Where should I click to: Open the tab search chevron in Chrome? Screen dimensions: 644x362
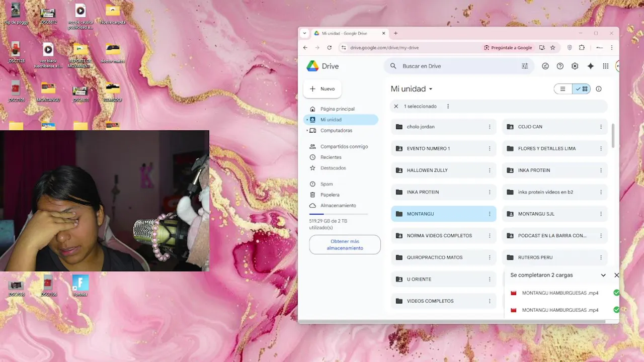(304, 33)
